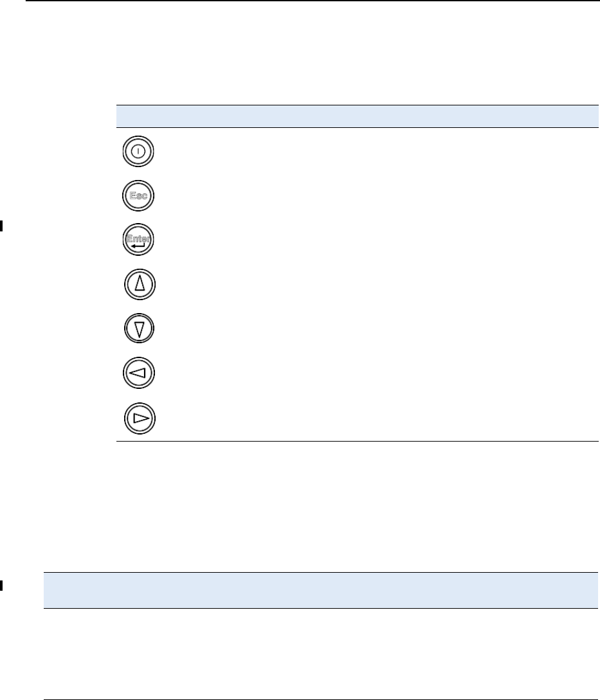Screen dimensions: 600x700
Task: Click the change bar beside lower blue header
Action: 1,585
